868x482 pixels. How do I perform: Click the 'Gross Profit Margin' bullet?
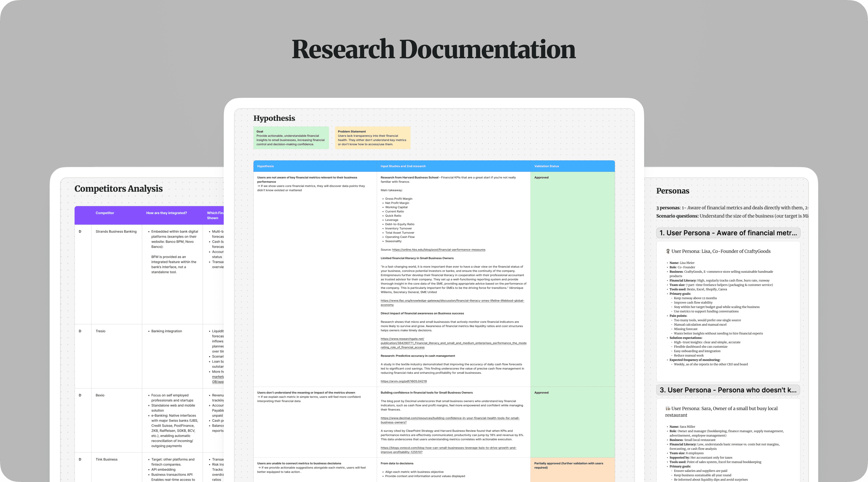point(399,199)
